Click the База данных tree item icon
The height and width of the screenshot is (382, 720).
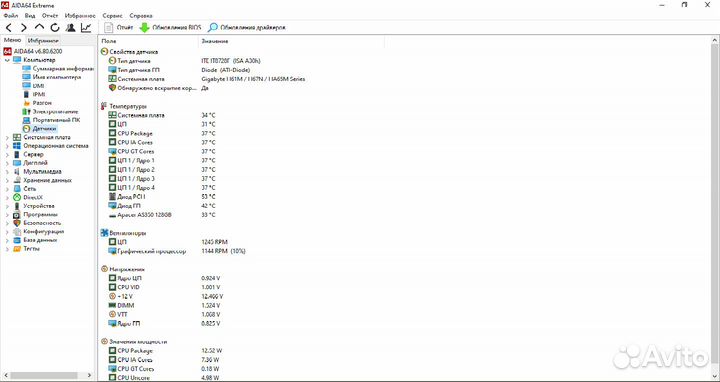tap(17, 240)
